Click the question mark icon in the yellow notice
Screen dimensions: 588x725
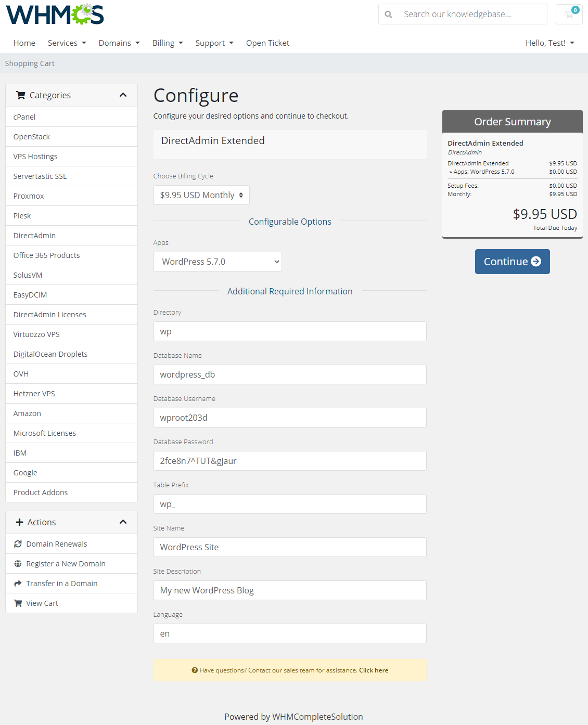[x=195, y=670]
